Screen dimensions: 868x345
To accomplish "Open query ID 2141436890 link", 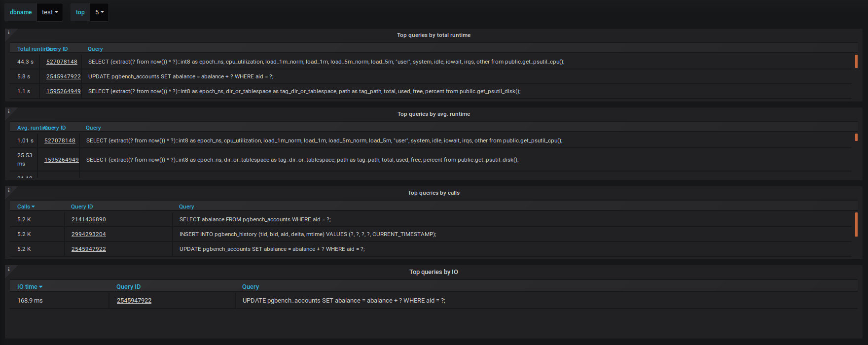I will [x=89, y=219].
